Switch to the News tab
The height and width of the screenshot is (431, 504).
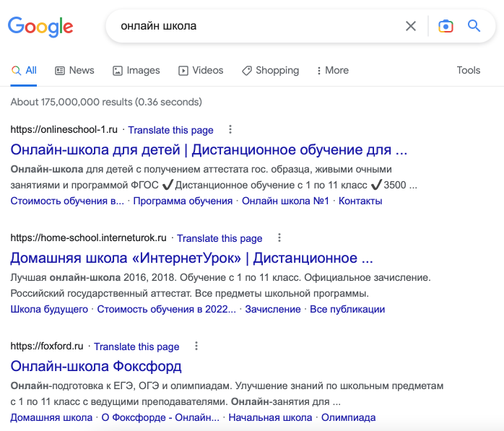pyautogui.click(x=74, y=71)
